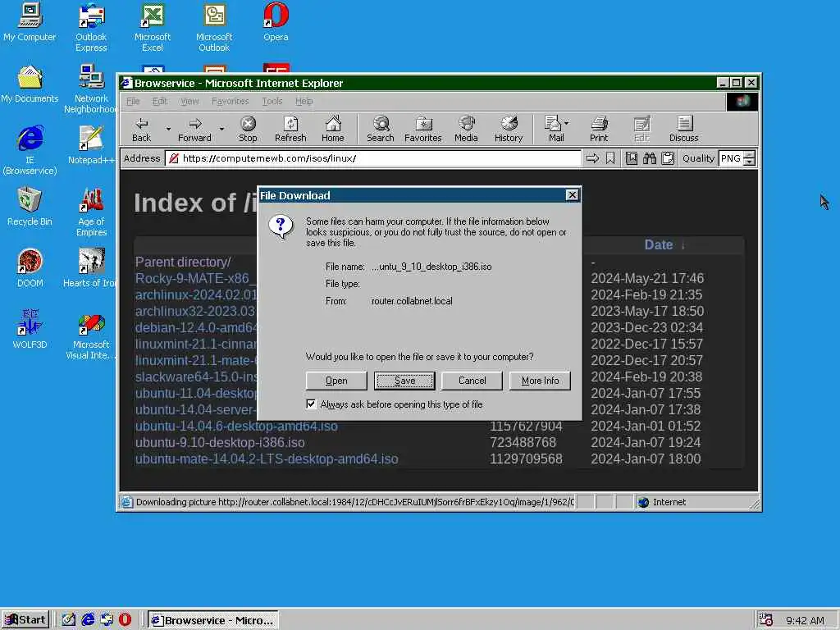The image size is (840, 630).
Task: Click the Internet Explorer quick launch icon
Action: click(88, 619)
